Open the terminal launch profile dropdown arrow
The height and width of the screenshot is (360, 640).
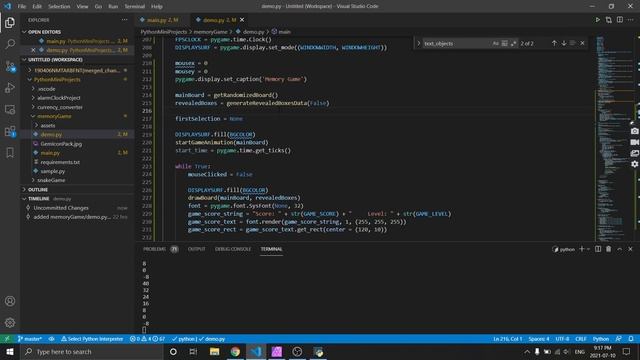pos(589,249)
